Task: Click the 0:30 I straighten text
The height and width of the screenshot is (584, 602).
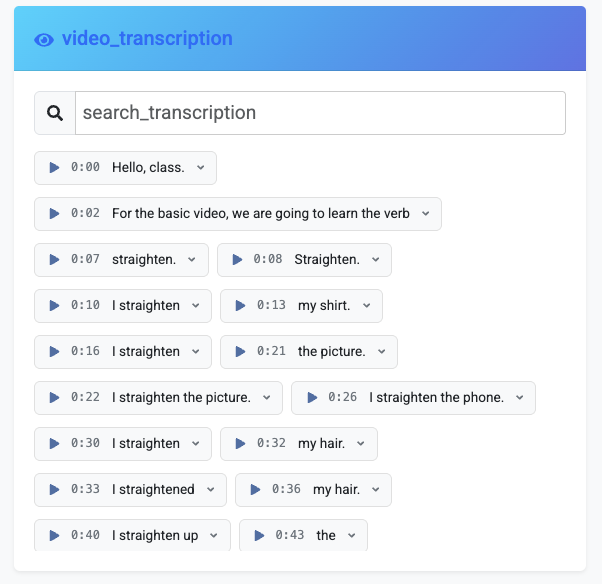Action: coord(146,443)
